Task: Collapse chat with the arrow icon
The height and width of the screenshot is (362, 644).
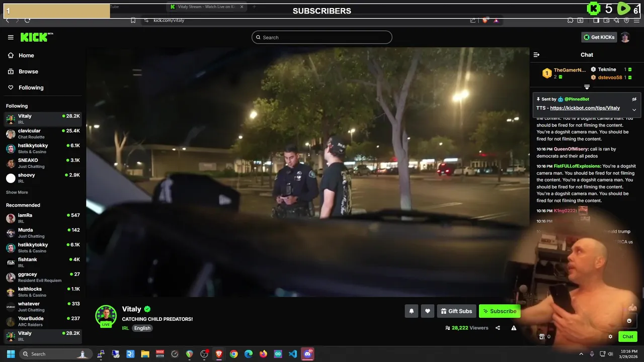Action: tap(536, 55)
